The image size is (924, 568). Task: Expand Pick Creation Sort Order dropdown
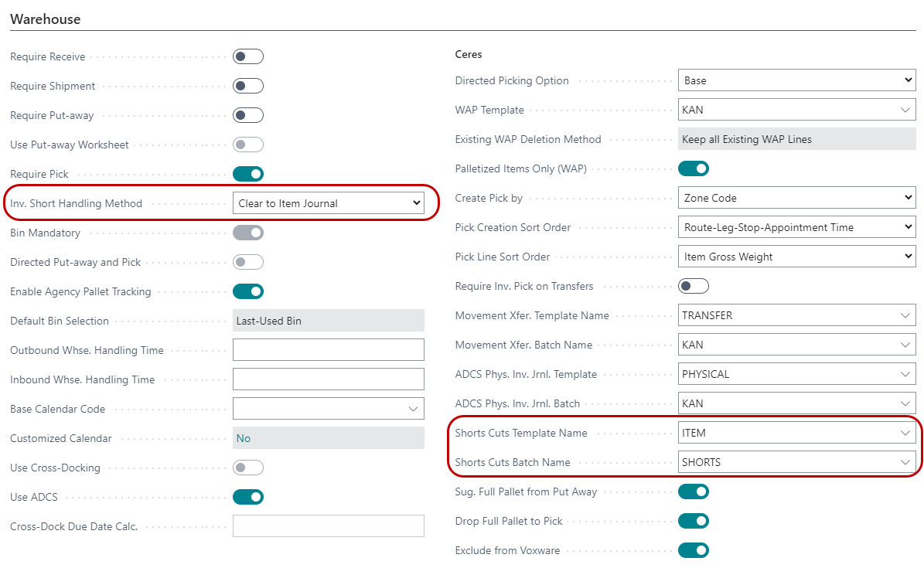coord(796,227)
